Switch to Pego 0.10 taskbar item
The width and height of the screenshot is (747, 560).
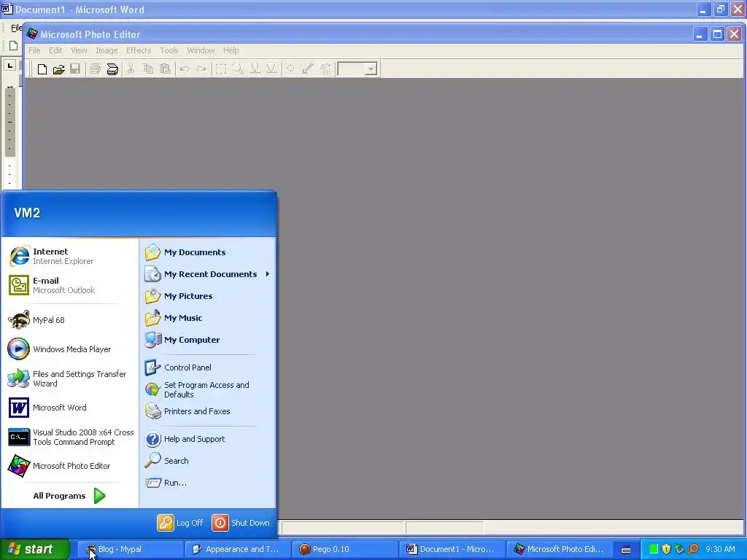tap(344, 549)
